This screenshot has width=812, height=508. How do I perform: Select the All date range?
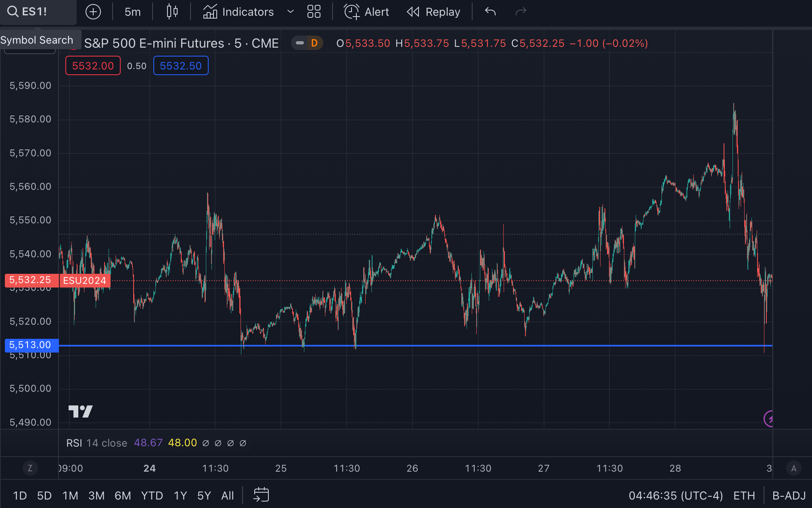pyautogui.click(x=228, y=495)
